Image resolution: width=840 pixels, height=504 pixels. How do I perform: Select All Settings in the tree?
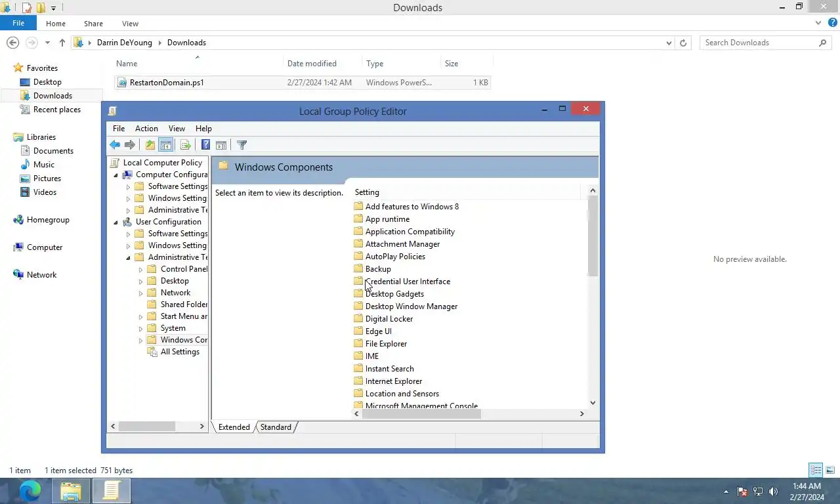click(180, 352)
